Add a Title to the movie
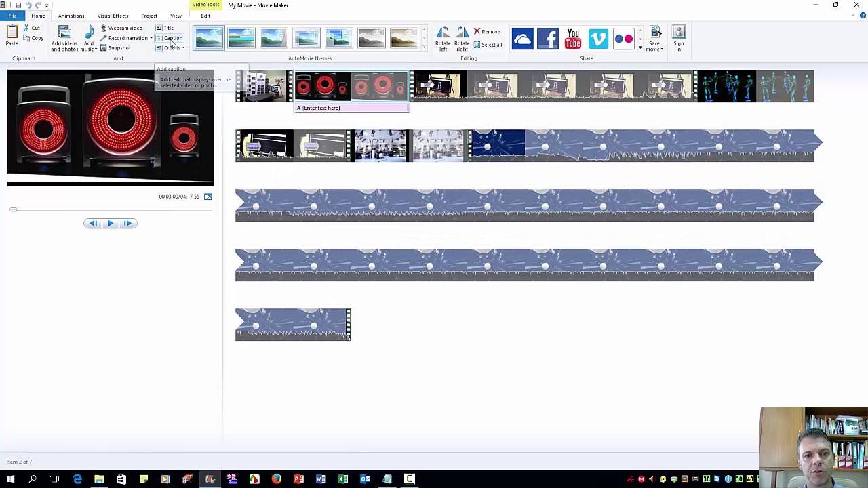 [165, 28]
